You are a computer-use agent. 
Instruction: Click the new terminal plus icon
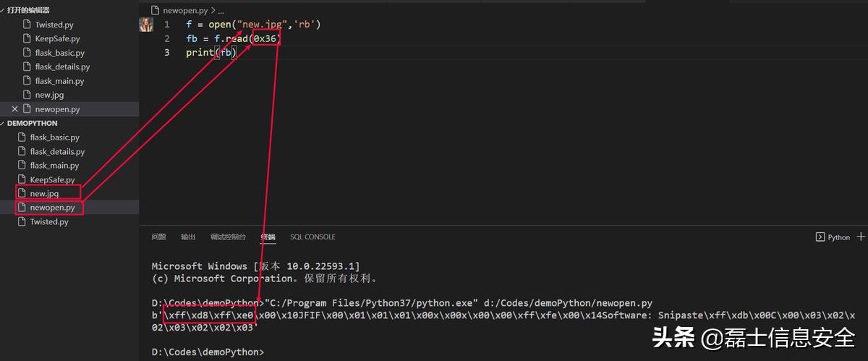[861, 237]
